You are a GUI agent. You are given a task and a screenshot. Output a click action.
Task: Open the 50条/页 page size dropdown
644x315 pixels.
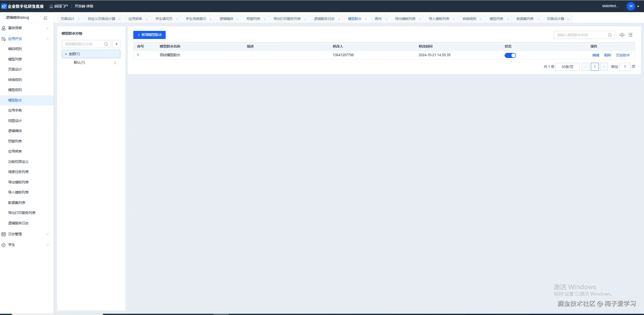[567, 67]
